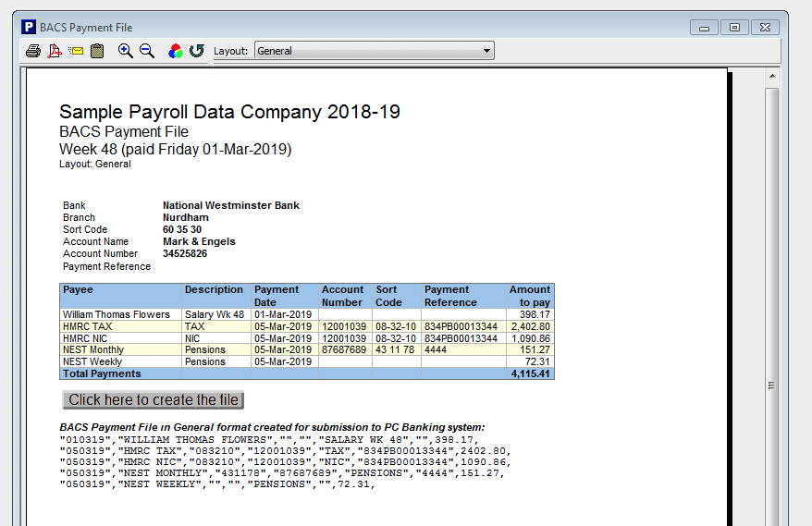Screen dimensions: 812x526
Task: Click amount 1,090.86 in table
Action: (x=530, y=338)
